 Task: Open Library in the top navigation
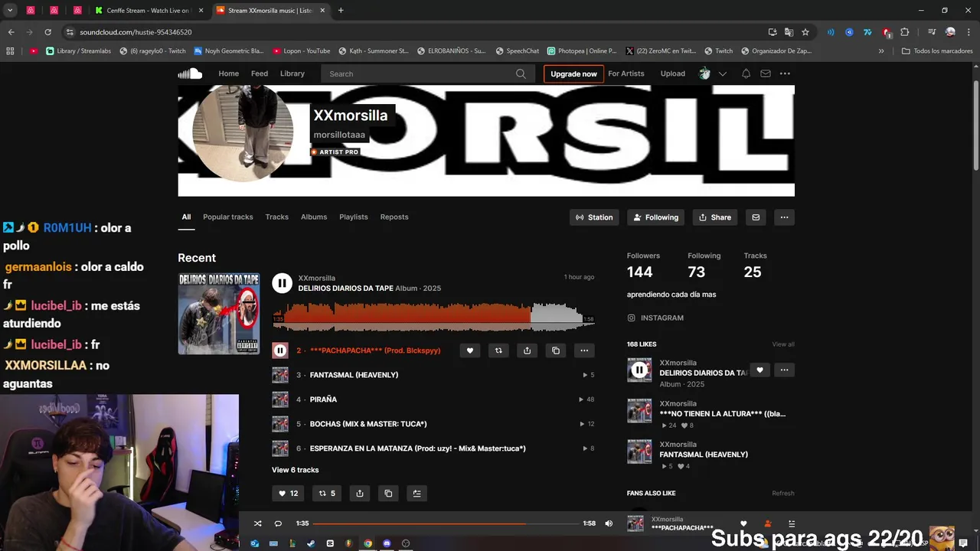292,73
